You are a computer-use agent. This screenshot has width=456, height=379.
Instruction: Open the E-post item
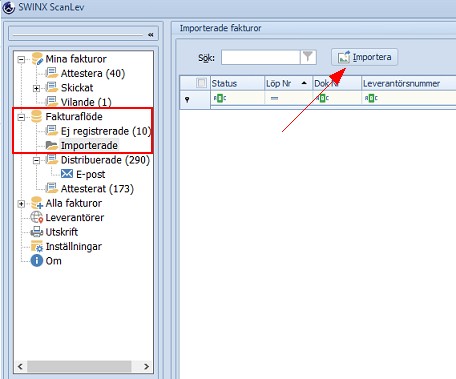pos(90,174)
